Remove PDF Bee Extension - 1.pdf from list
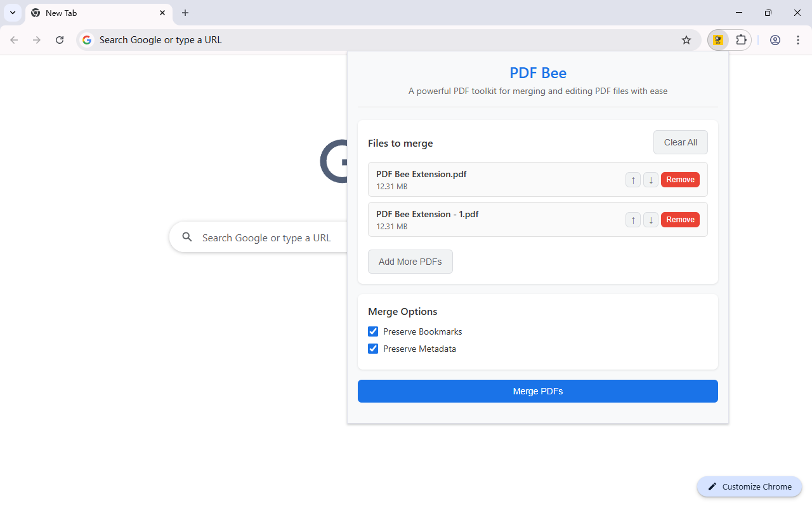Screen dimensions: 812x508 click(x=680, y=220)
